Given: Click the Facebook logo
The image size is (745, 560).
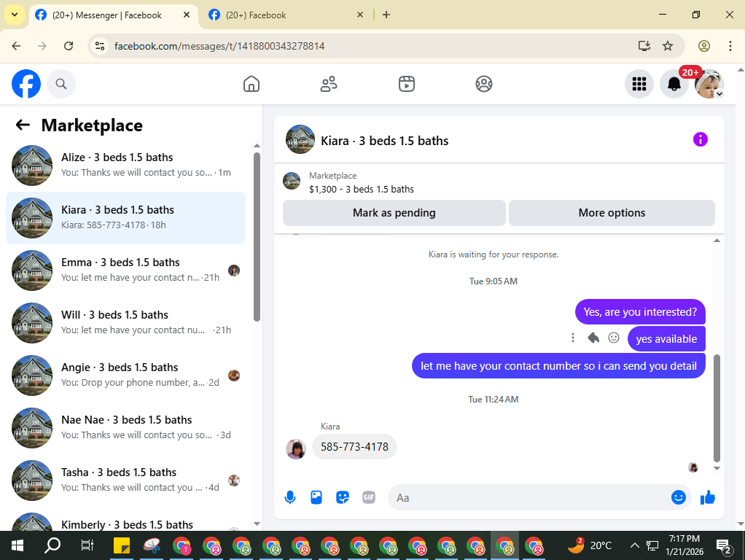Looking at the screenshot, I should click(26, 84).
